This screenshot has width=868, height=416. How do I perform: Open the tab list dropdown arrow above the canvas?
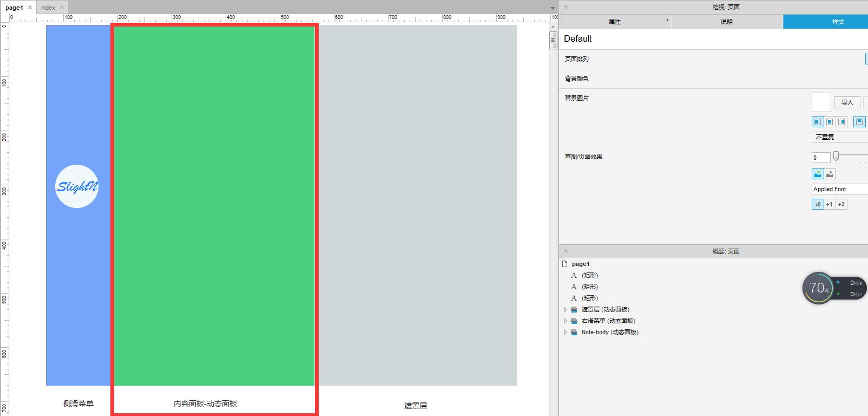(553, 8)
